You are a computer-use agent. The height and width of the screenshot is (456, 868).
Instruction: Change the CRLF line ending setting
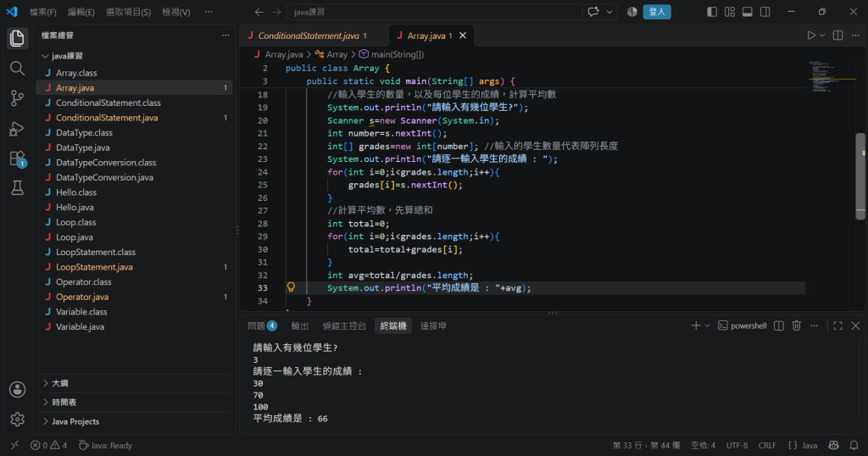pos(767,445)
